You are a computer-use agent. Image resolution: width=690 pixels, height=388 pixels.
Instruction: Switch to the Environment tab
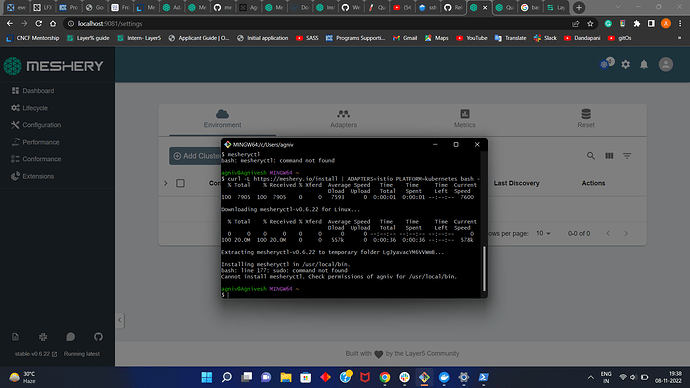[222, 119]
